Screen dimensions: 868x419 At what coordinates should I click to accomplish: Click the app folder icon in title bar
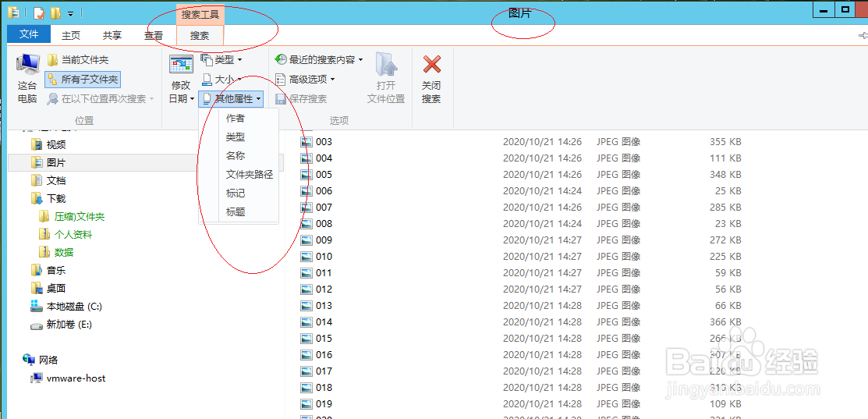tap(14, 12)
